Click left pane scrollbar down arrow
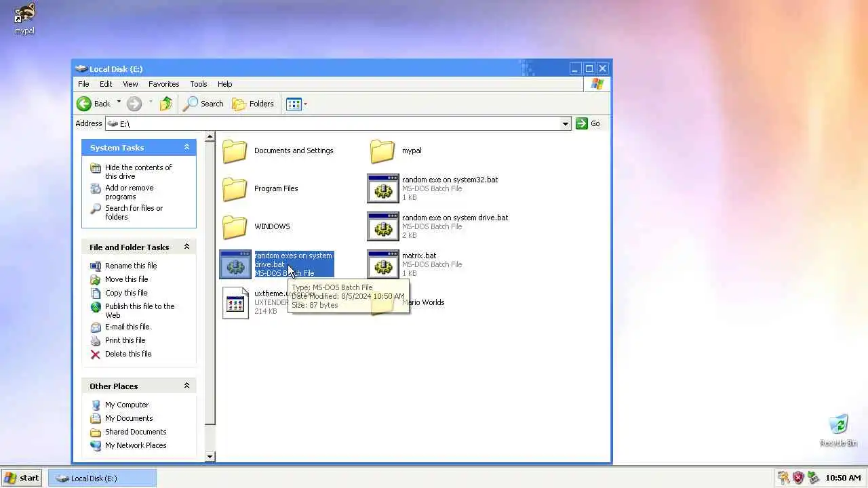This screenshot has width=868, height=488. pos(210,457)
